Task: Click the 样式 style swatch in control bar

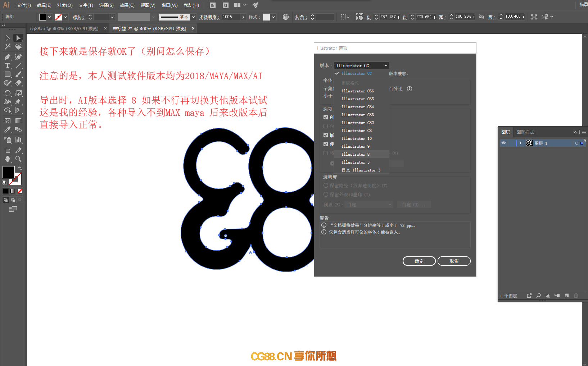Action: click(x=266, y=17)
